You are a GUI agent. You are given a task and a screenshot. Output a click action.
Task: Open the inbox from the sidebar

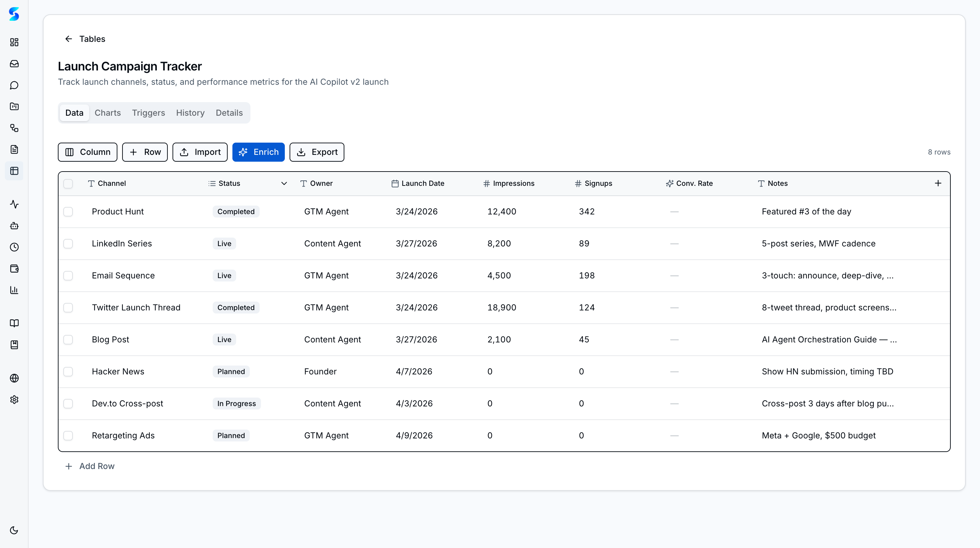pyautogui.click(x=14, y=64)
